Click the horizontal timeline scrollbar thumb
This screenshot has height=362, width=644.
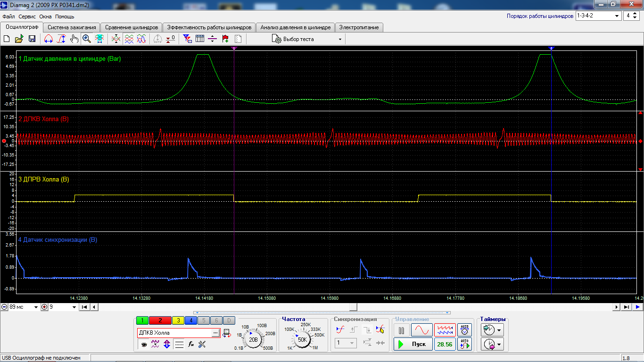point(353,307)
